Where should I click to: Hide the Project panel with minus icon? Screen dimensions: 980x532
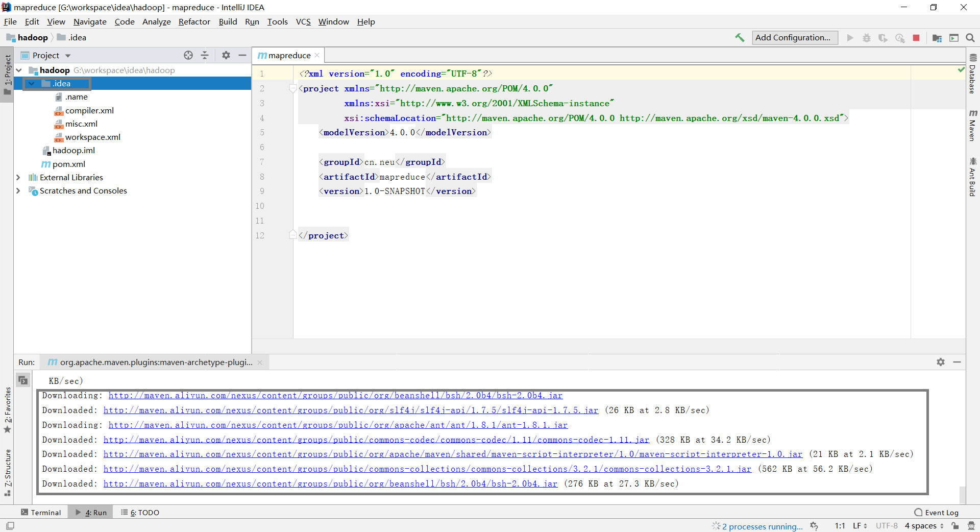point(242,55)
